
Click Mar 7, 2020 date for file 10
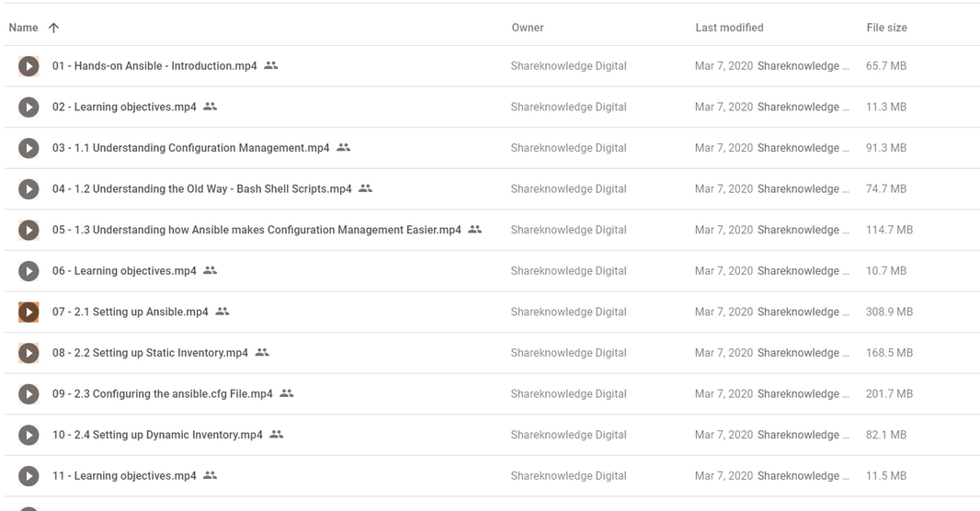[x=724, y=435]
